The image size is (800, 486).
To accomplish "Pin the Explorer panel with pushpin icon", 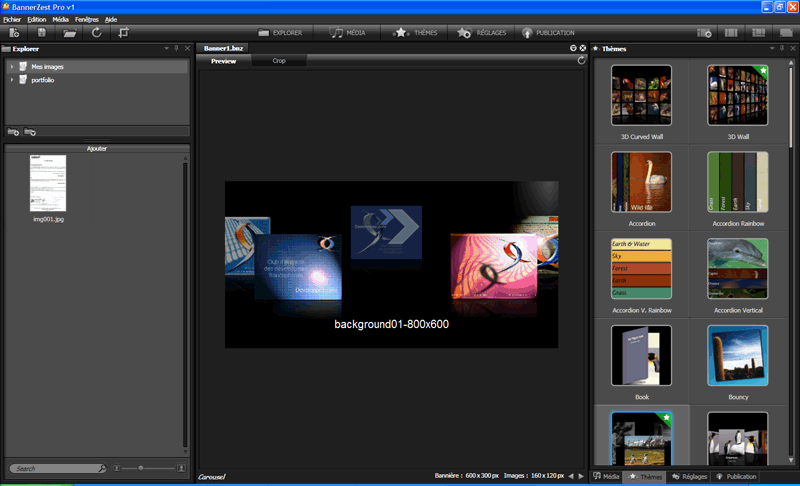I will click(176, 48).
